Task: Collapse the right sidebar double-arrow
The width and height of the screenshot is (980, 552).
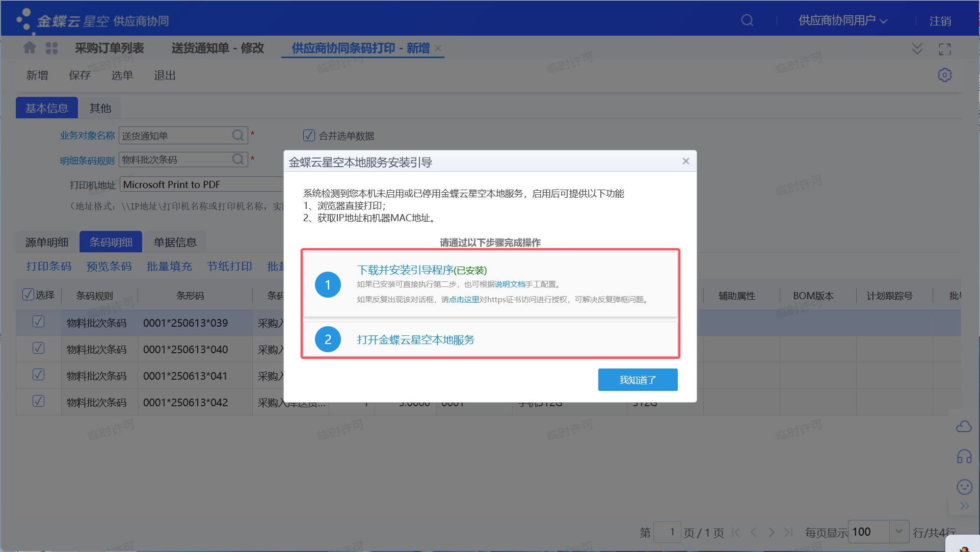Action: pyautogui.click(x=964, y=506)
